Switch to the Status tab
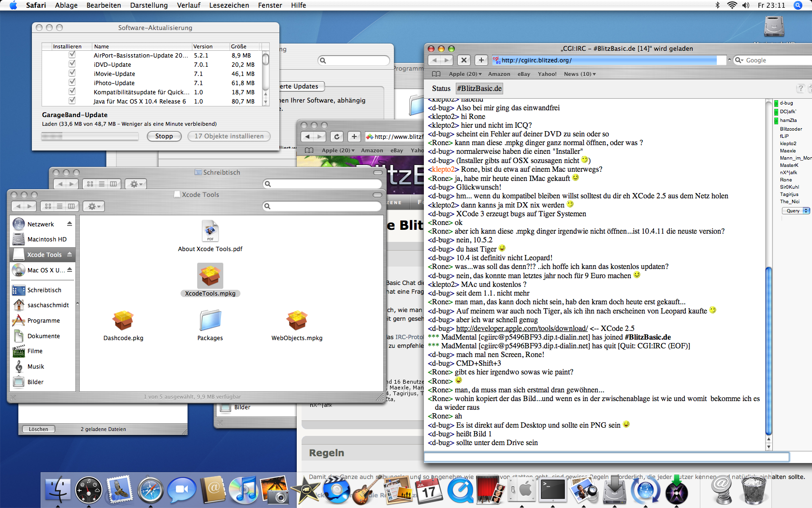The width and height of the screenshot is (812, 508). [x=441, y=89]
